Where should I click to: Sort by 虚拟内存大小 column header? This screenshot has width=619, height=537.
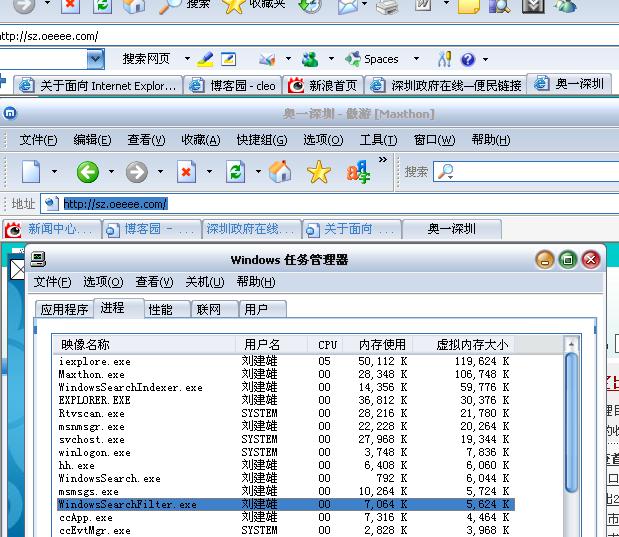(463, 345)
